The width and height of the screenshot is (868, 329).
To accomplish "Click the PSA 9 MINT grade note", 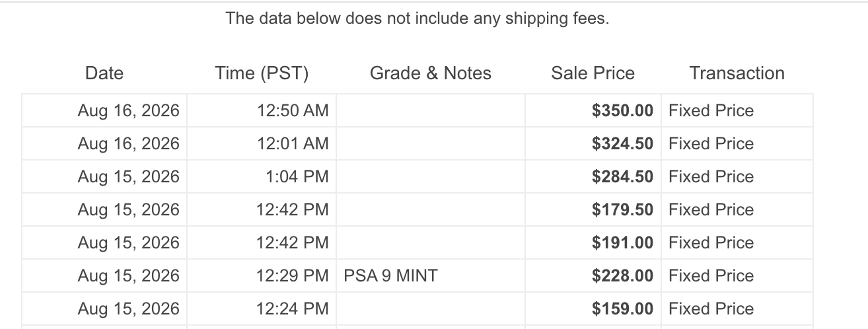I will [391, 275].
